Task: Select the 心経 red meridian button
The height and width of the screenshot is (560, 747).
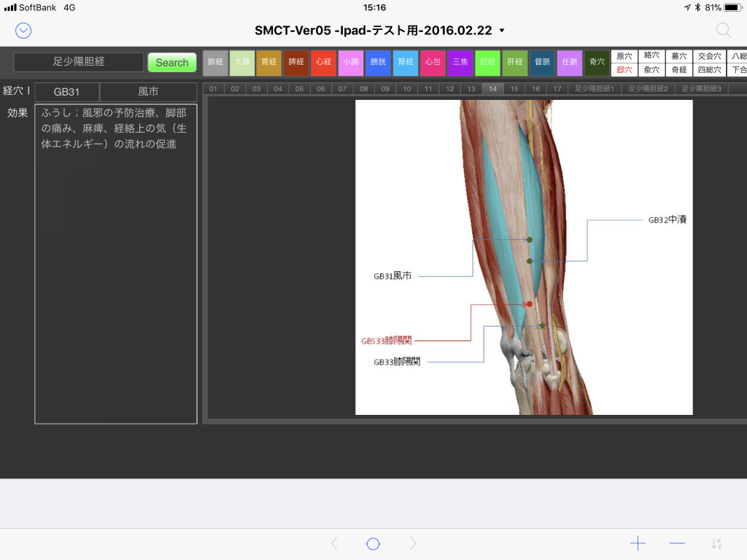Action: [323, 63]
